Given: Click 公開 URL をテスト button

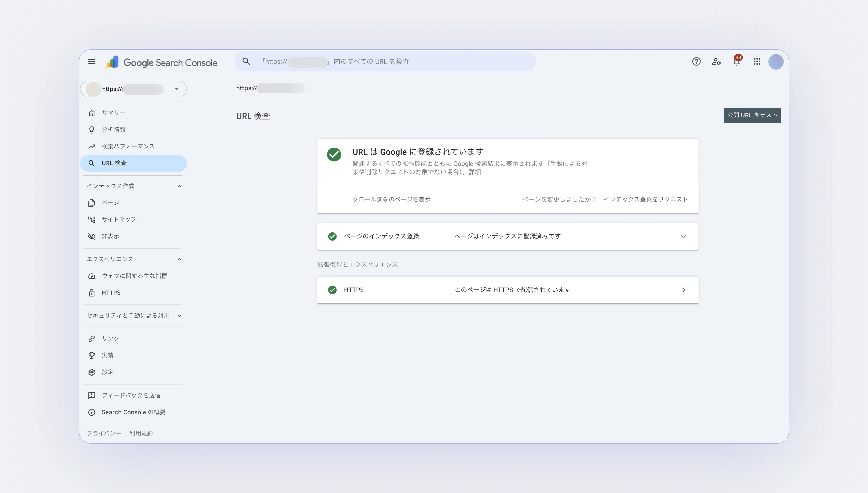Looking at the screenshot, I should [752, 115].
